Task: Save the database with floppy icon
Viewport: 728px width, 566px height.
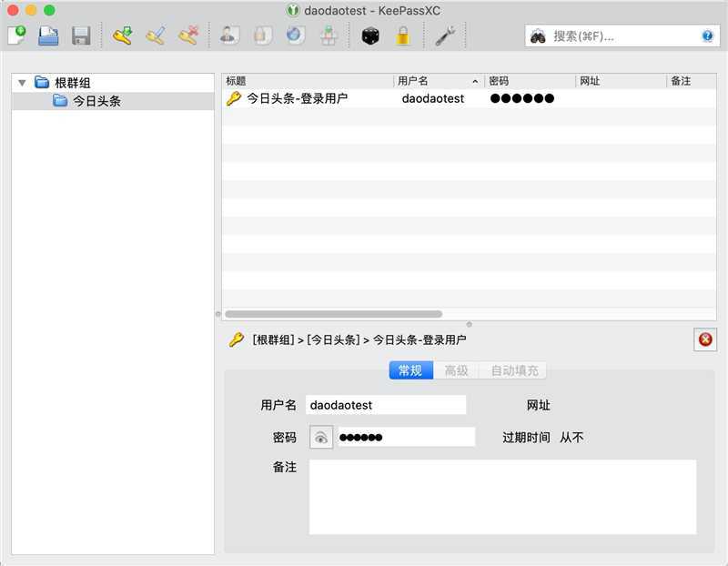Action: [81, 35]
